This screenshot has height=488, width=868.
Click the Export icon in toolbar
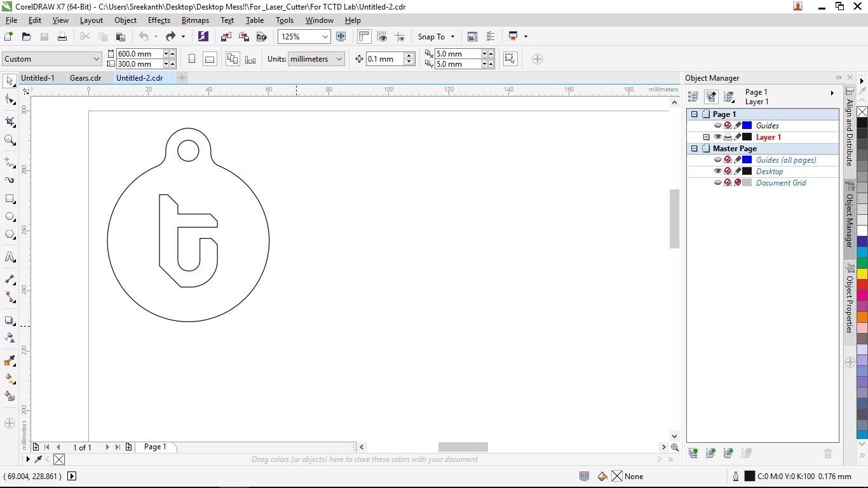pyautogui.click(x=243, y=37)
